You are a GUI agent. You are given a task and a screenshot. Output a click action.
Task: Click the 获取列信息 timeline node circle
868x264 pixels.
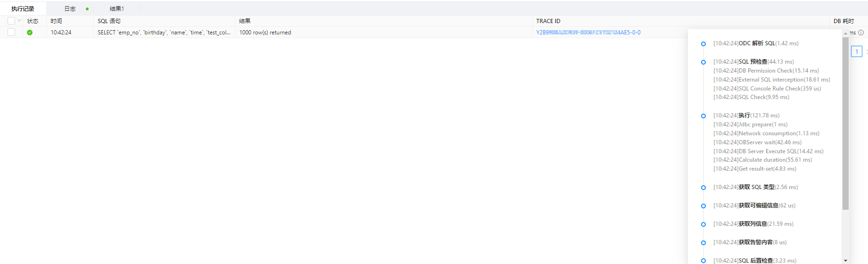click(703, 224)
